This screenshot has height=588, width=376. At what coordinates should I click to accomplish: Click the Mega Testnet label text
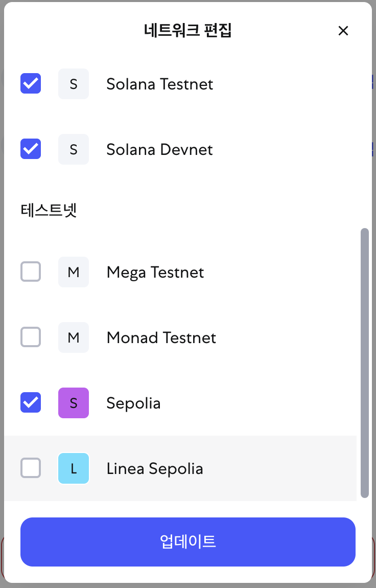155,272
